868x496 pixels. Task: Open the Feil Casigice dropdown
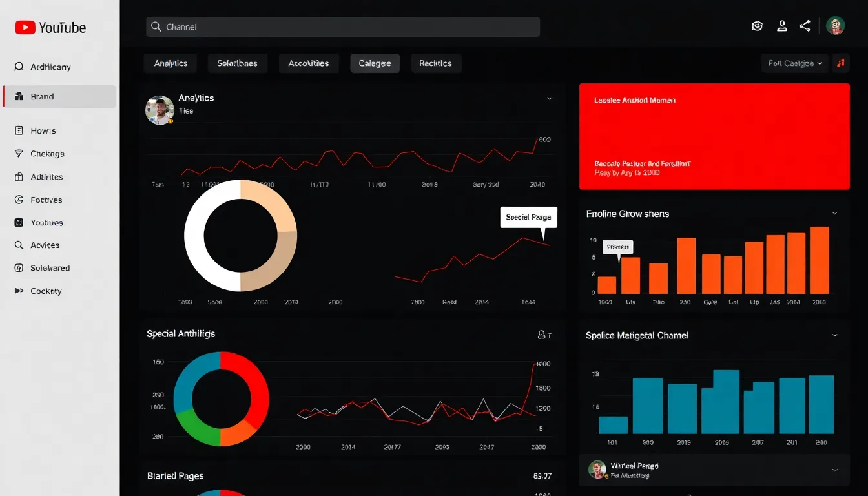(x=794, y=63)
